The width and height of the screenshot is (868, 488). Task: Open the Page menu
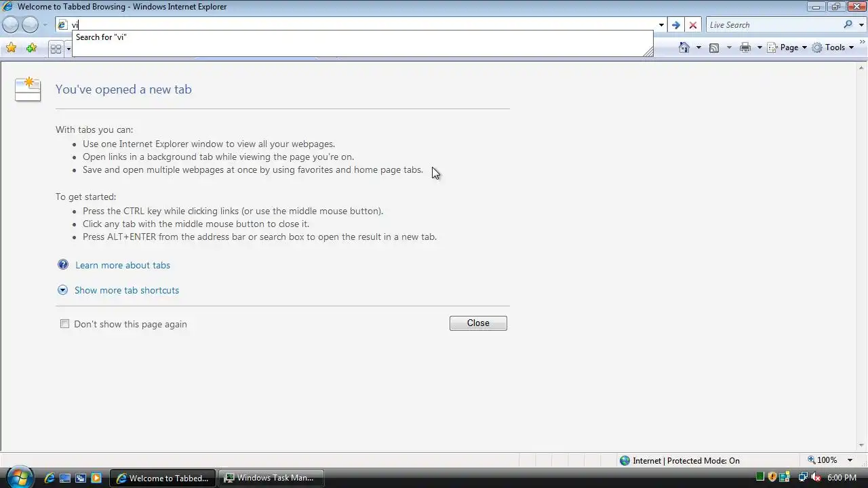coord(787,47)
